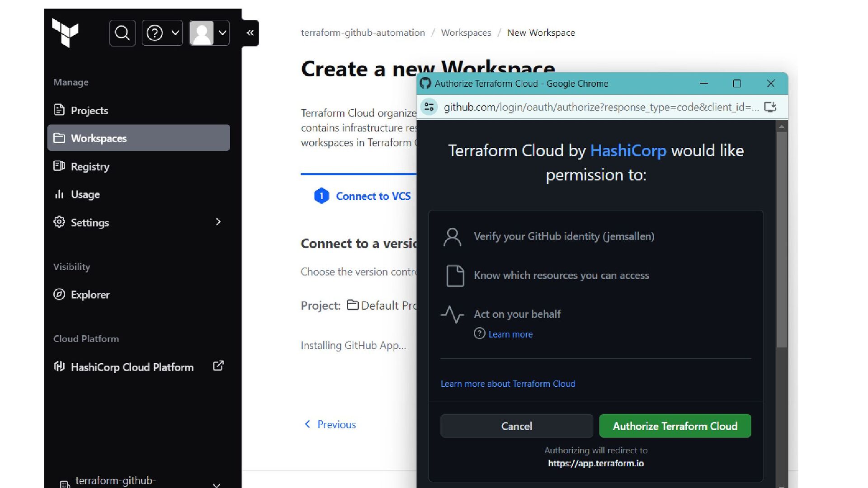Minimize the Authorize Terraform Cloud popup

(704, 84)
